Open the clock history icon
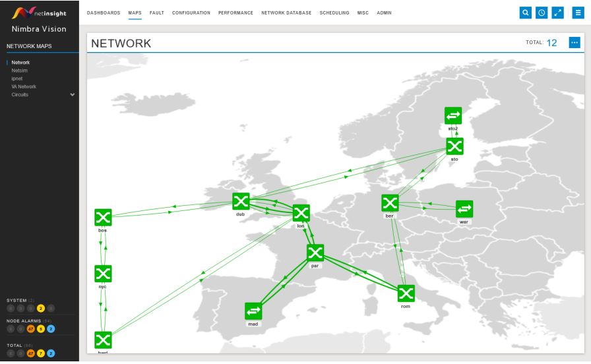 [541, 13]
